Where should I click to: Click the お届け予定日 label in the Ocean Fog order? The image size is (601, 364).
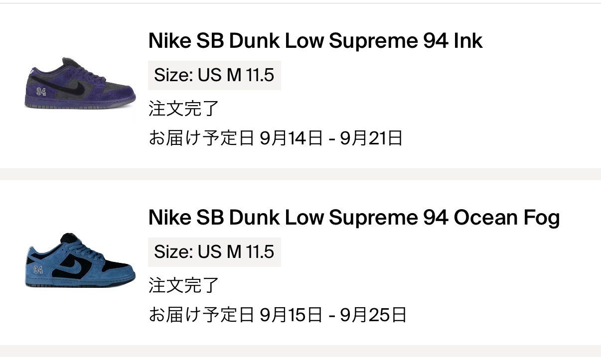201,315
